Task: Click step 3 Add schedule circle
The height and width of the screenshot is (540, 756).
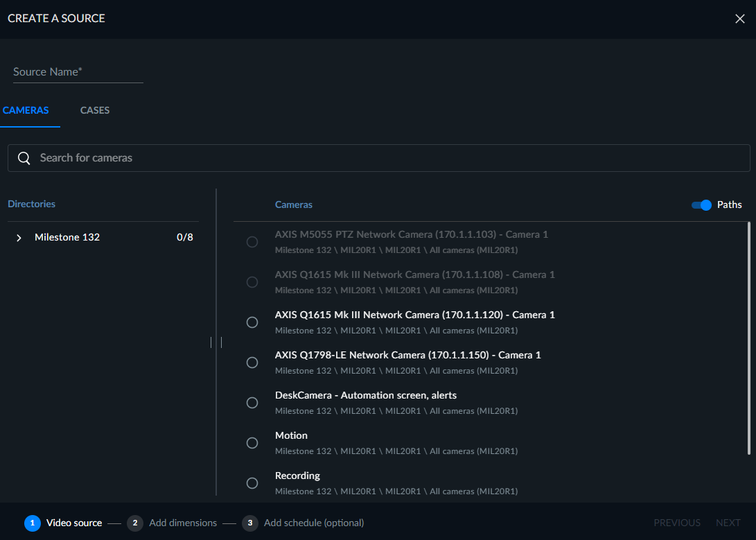Action: click(249, 523)
